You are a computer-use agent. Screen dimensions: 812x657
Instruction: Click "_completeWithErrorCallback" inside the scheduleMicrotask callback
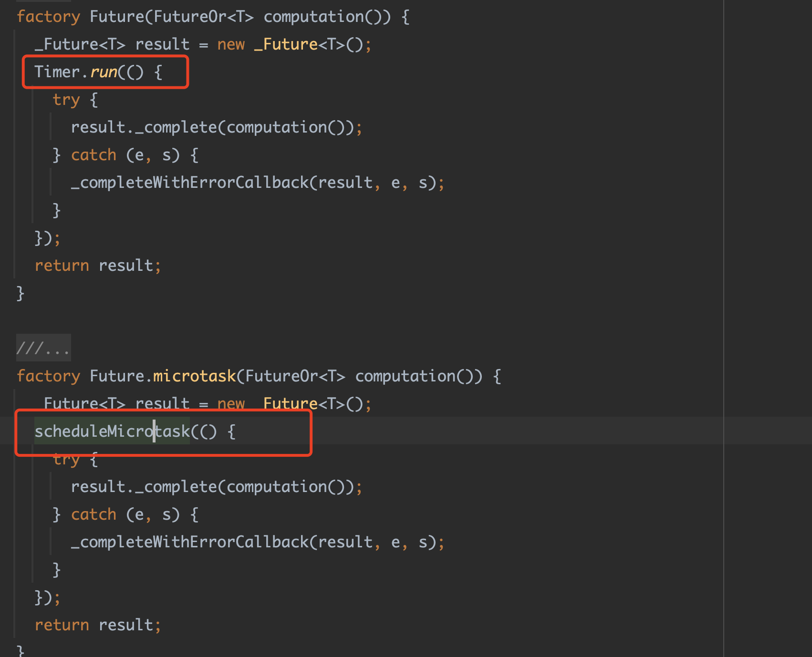click(x=190, y=542)
